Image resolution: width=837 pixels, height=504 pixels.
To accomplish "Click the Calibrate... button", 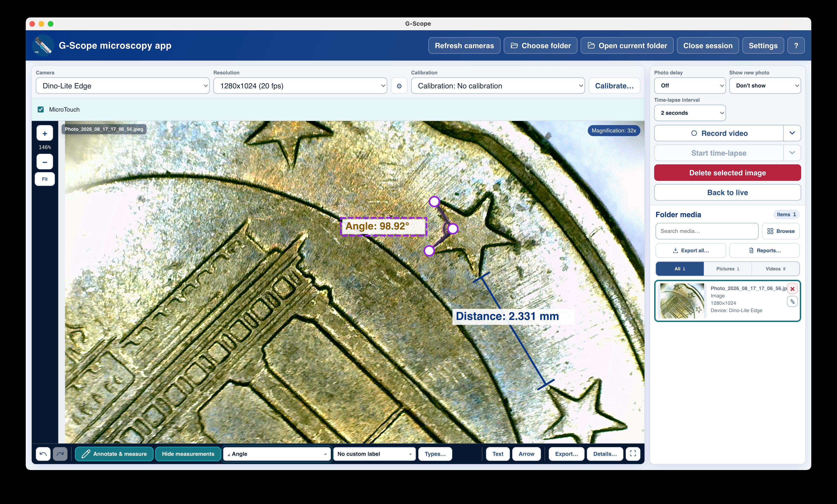I will click(x=614, y=86).
